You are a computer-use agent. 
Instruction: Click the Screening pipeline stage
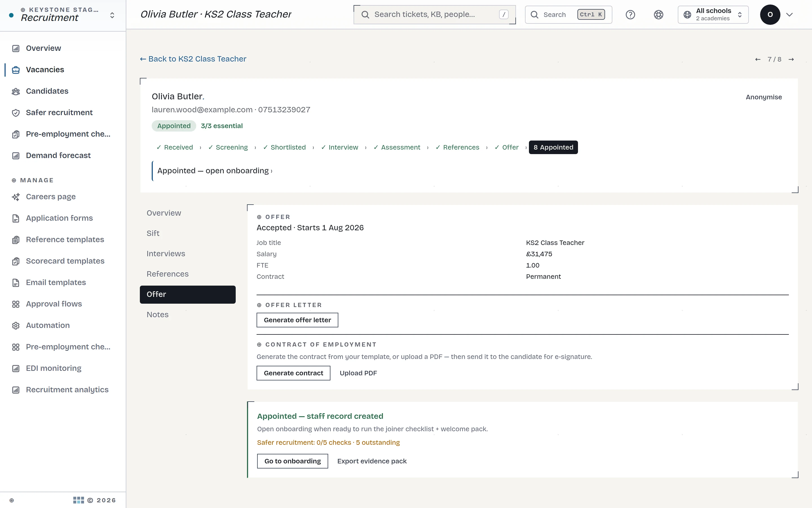click(228, 148)
